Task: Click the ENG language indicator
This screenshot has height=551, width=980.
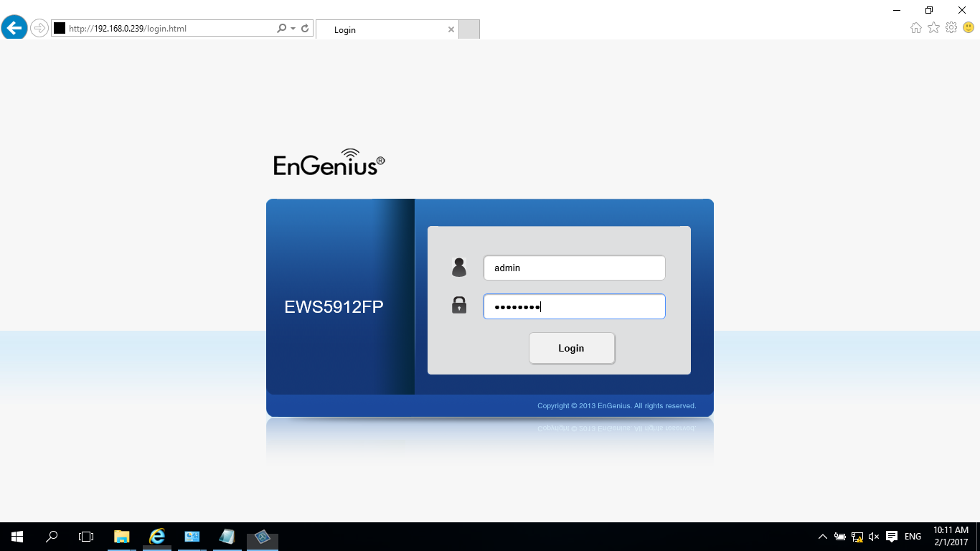Action: tap(913, 537)
